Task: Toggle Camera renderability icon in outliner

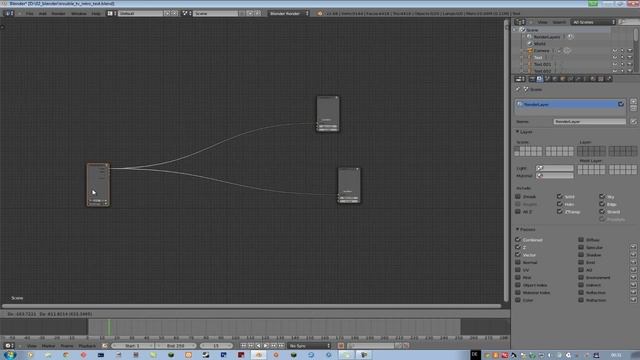Action: (630, 51)
